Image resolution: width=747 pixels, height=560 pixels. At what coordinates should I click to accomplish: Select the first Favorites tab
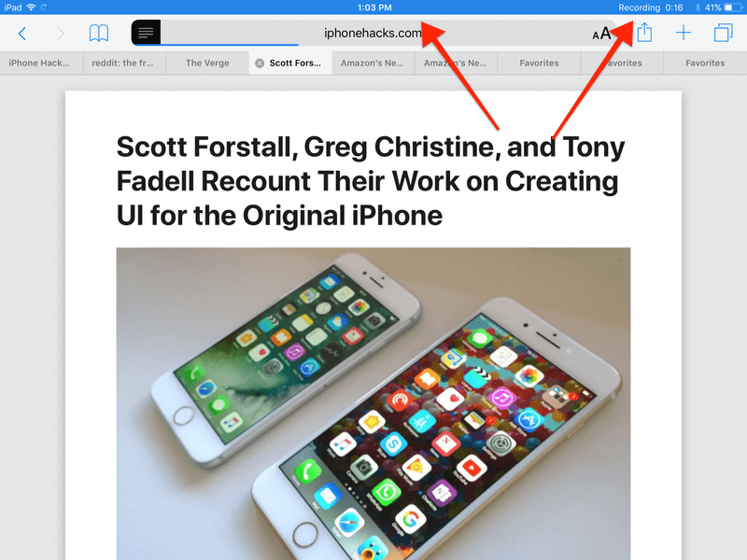pyautogui.click(x=539, y=63)
